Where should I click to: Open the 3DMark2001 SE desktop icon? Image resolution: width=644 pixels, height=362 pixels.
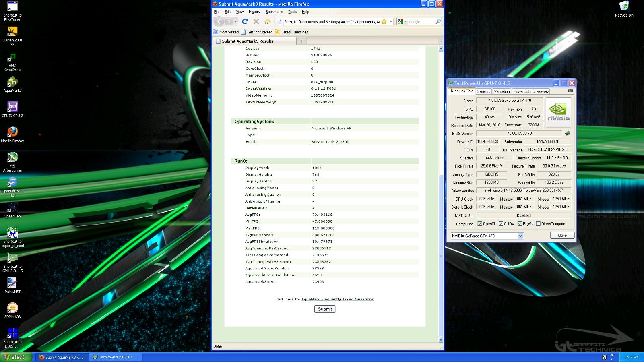[12, 36]
